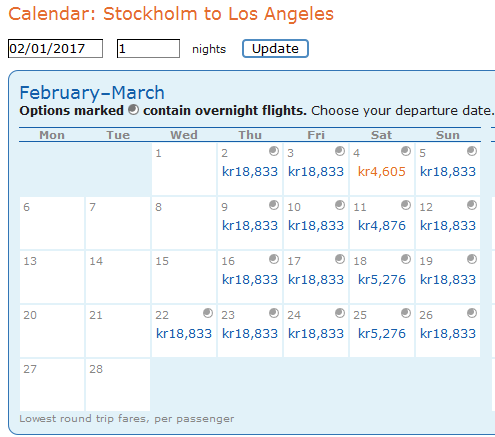Screen dimensions: 495x437
Task: Pick kr18,833 fare on Thursday 16
Action: (250, 280)
